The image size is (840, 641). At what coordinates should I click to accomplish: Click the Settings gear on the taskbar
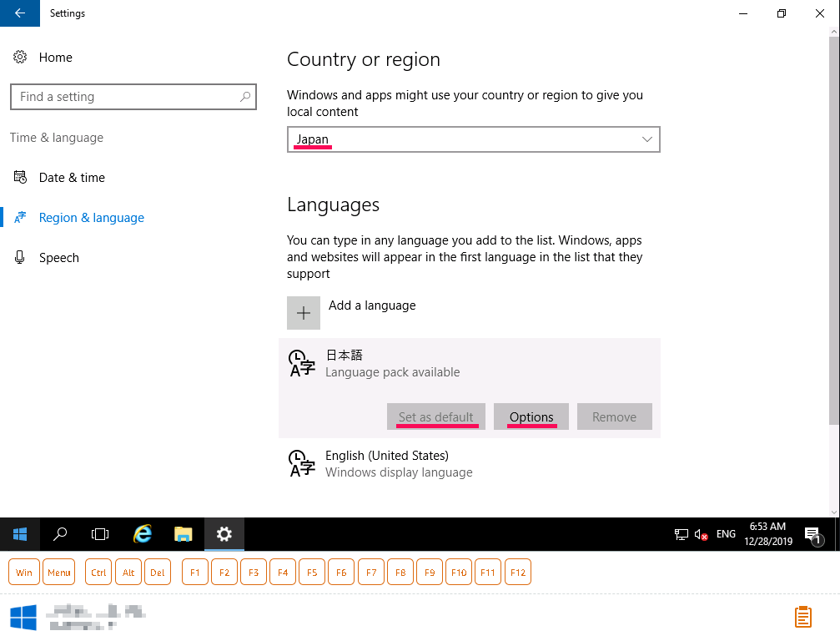tap(224, 534)
